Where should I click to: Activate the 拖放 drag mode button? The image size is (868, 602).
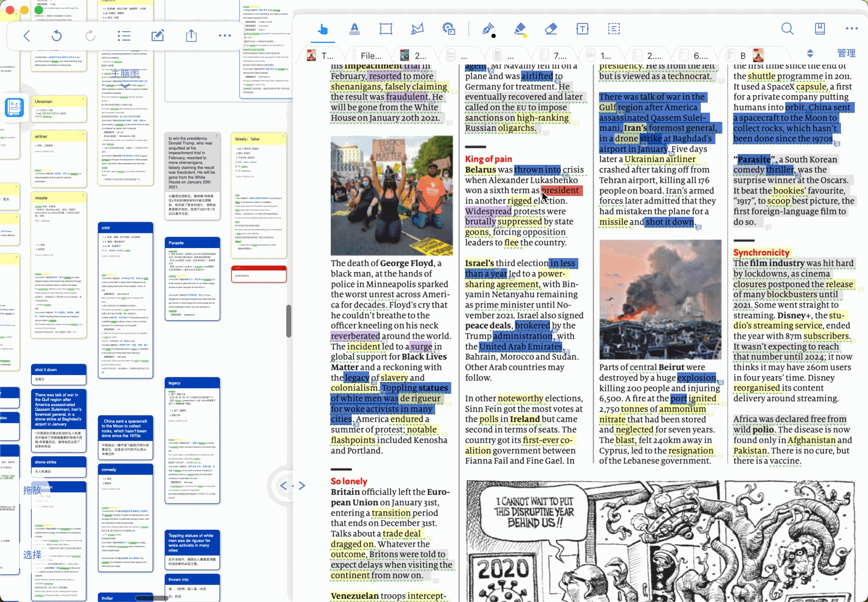(x=33, y=490)
